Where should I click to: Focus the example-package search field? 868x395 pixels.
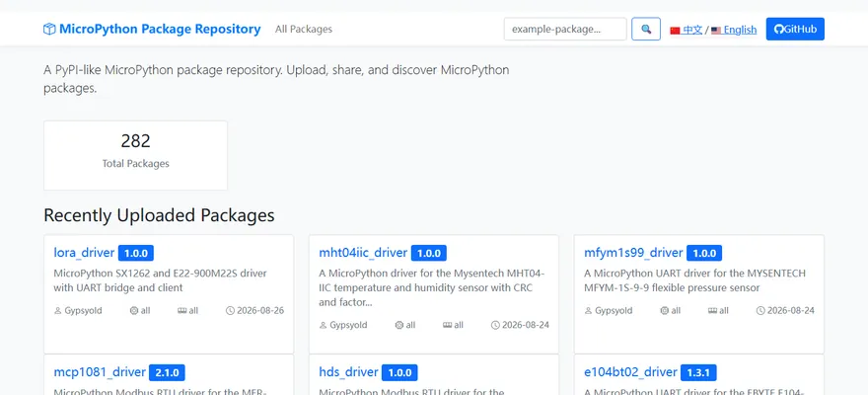[565, 29]
